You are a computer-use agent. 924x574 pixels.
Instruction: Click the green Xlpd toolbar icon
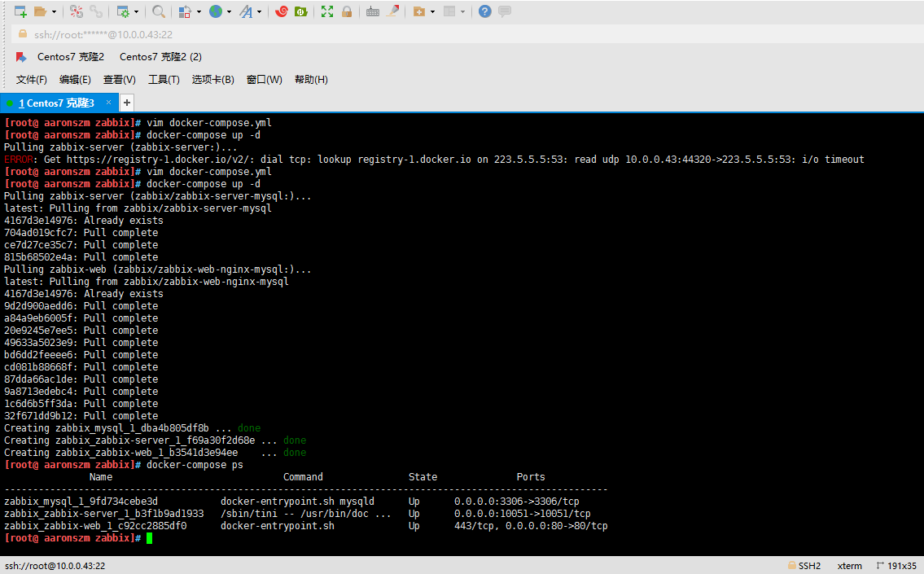[301, 11]
